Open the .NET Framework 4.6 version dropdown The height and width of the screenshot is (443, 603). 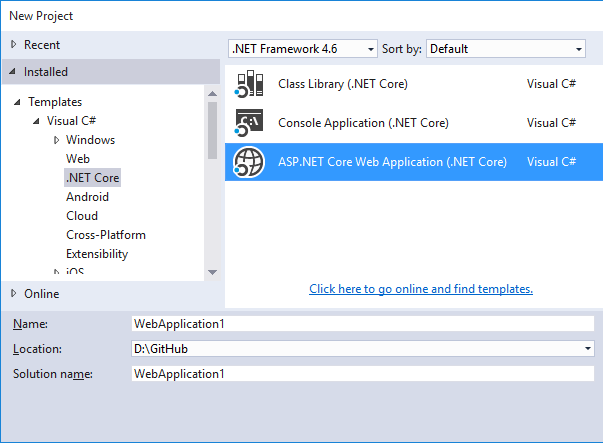click(x=303, y=49)
